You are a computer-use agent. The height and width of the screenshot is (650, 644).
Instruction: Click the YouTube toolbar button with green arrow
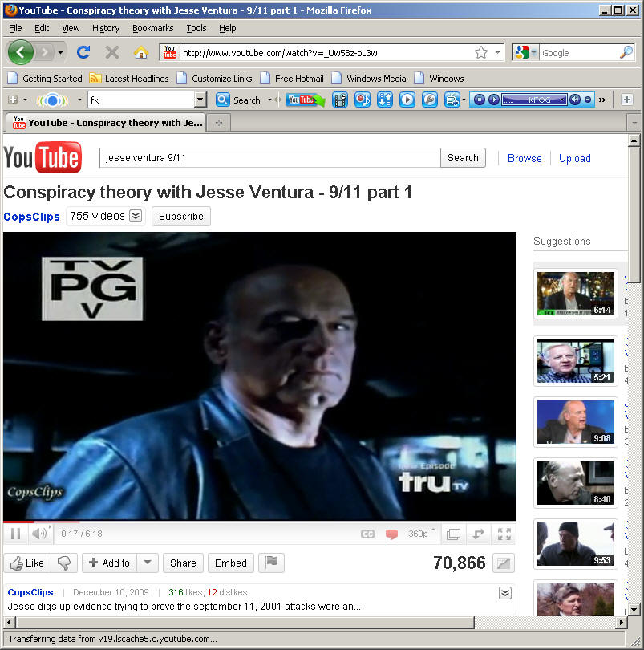coord(306,100)
